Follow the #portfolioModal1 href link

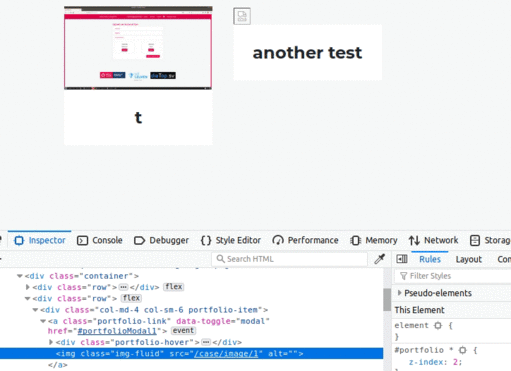pyautogui.click(x=117, y=331)
